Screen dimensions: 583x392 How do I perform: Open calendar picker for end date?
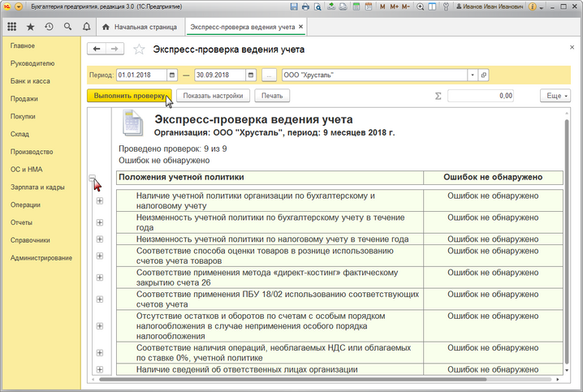coord(251,75)
